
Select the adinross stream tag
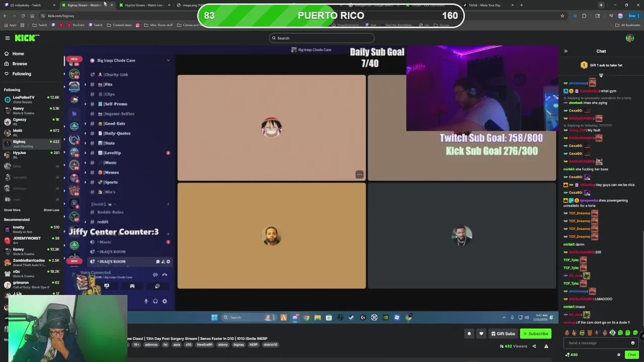pos(151,345)
